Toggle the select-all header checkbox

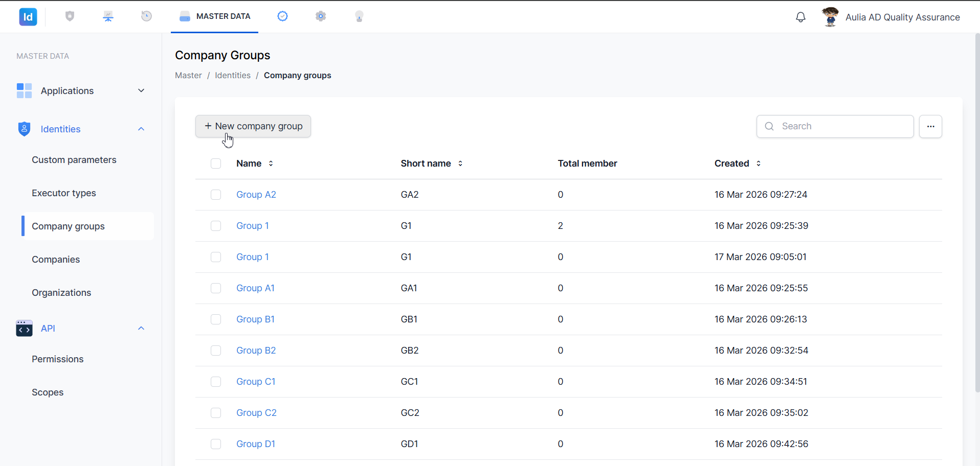point(216,164)
